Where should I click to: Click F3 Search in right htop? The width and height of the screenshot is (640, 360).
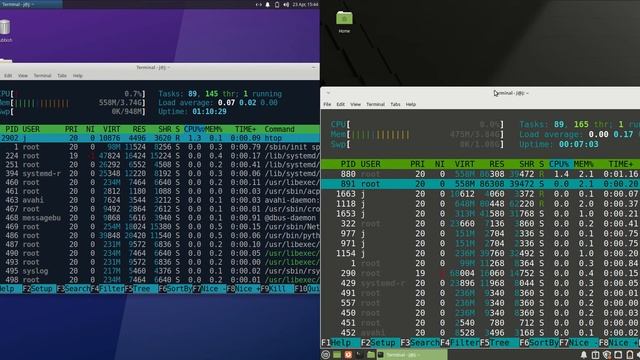[x=420, y=343]
